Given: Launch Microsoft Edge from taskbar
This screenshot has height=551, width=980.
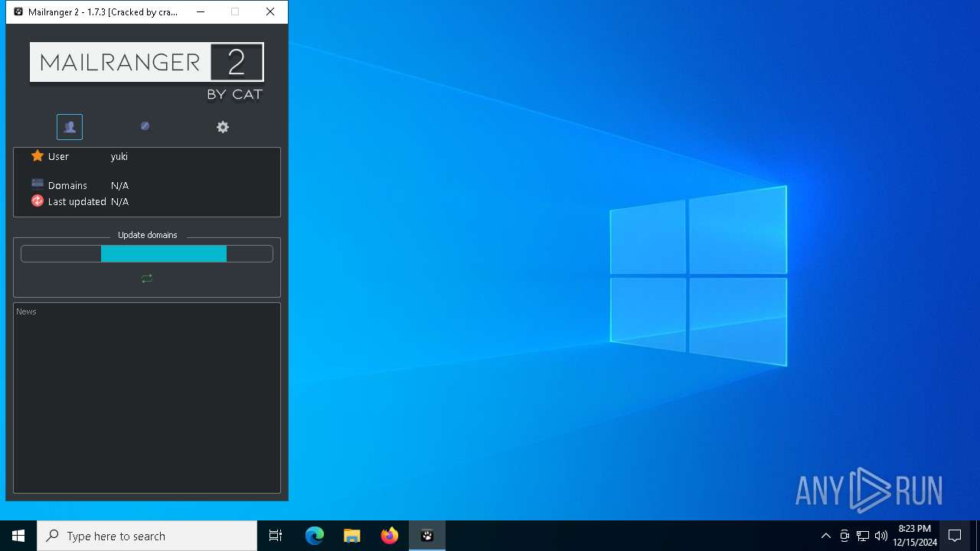Looking at the screenshot, I should click(x=315, y=536).
